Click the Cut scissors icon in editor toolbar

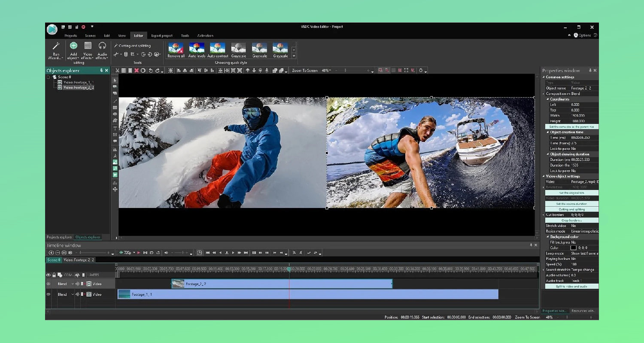[117, 70]
